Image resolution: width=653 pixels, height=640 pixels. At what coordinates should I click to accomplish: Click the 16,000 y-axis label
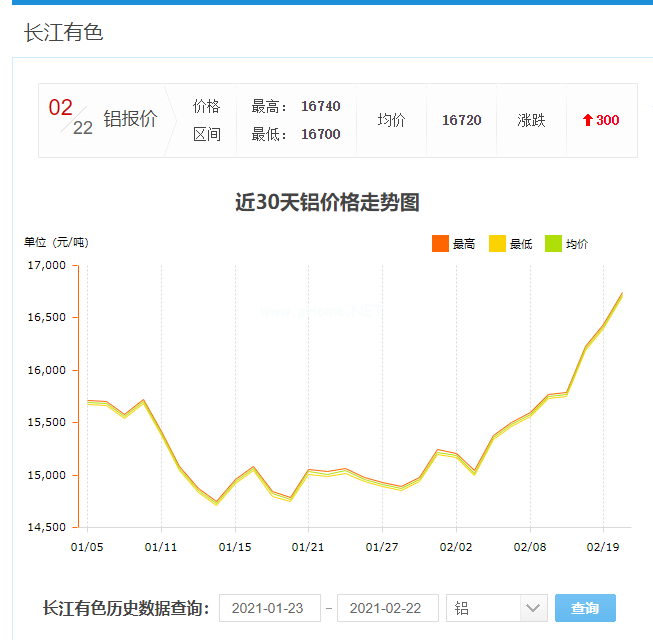coord(47,370)
